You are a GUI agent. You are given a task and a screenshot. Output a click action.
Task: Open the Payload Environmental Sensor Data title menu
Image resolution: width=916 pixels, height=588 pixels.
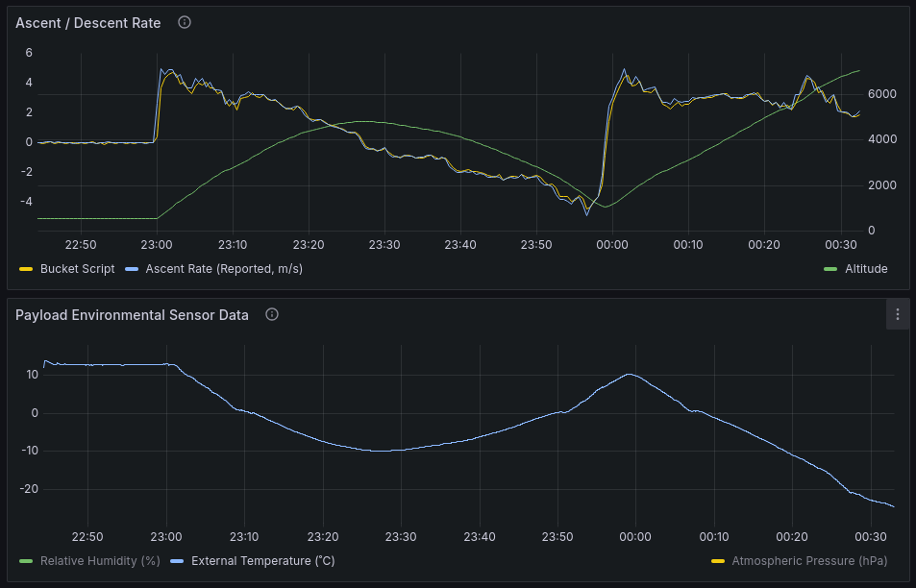pyautogui.click(x=132, y=314)
